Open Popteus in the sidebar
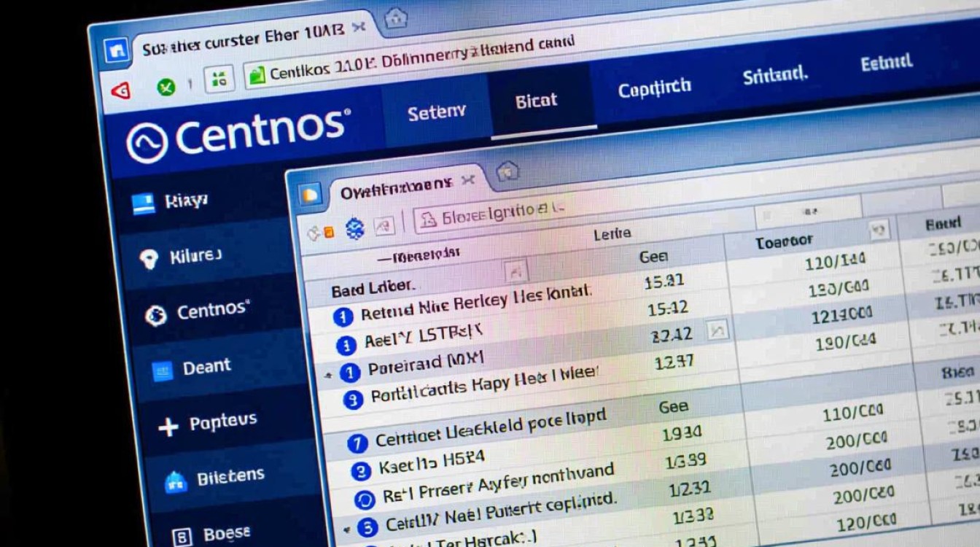This screenshot has width=980, height=547. (x=223, y=422)
